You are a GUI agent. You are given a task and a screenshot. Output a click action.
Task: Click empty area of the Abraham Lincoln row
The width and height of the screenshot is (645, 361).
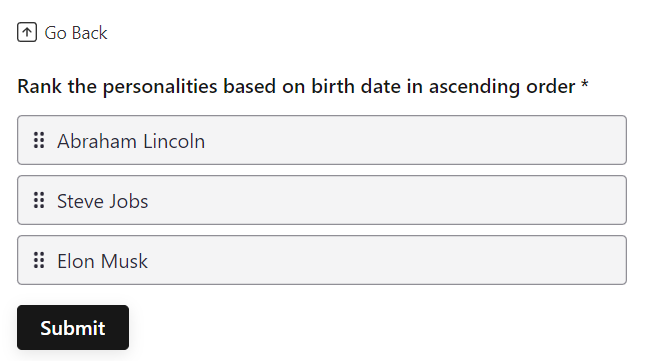click(411, 140)
